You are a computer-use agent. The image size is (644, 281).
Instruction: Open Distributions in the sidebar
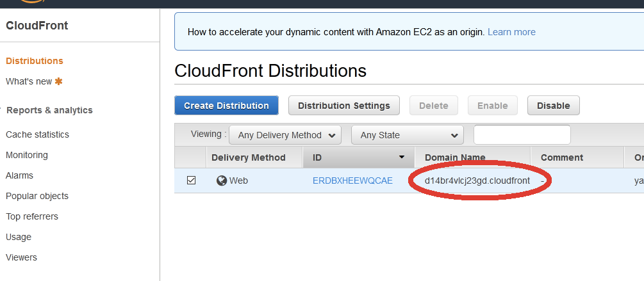[x=35, y=61]
